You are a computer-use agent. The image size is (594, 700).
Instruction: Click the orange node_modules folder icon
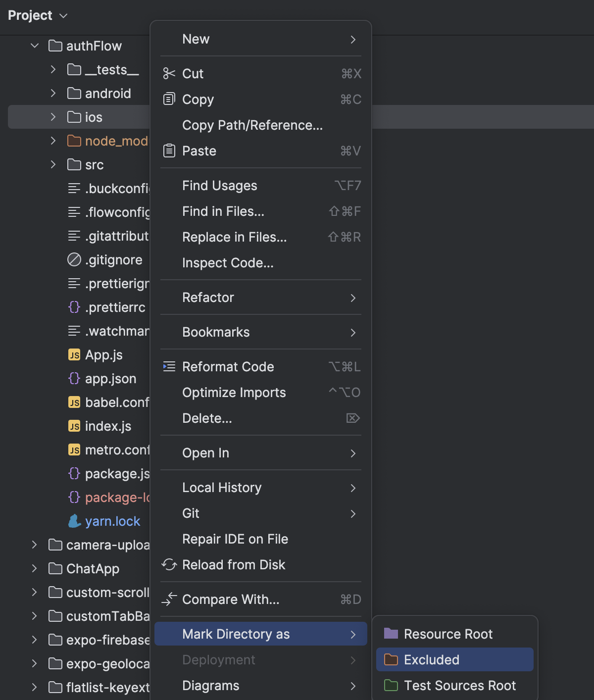73,141
